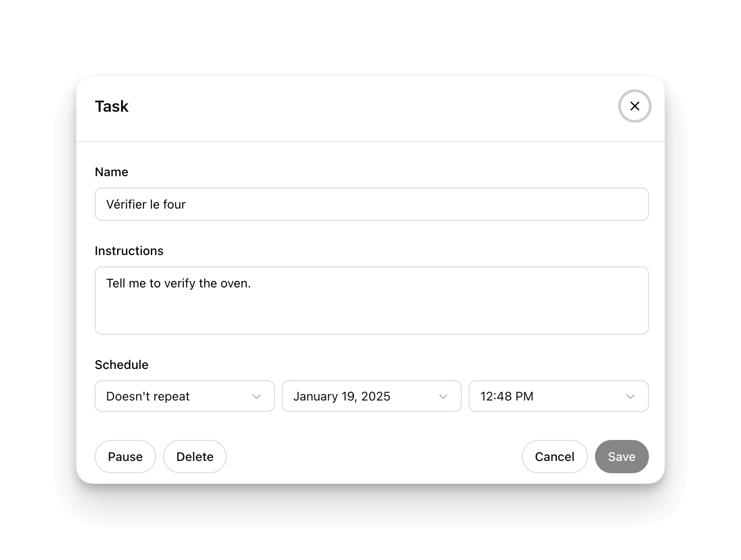Click the "Tell me to verify the oven." text
This screenshot has height=560, width=741.
178,283
